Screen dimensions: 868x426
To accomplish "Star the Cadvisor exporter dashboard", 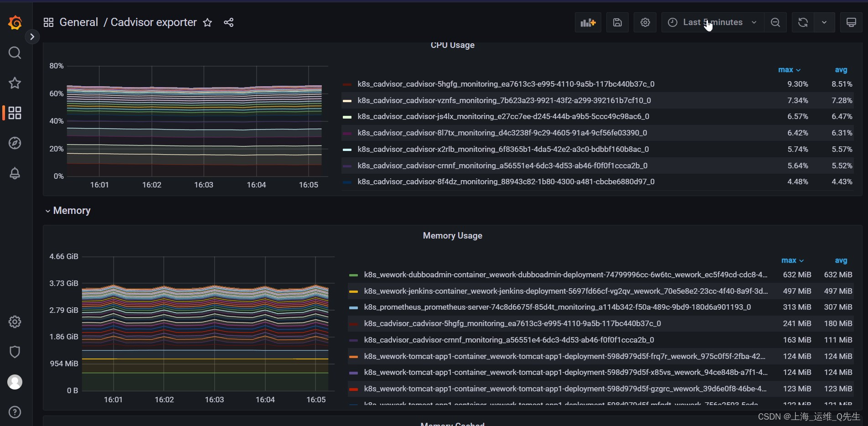I will (x=207, y=22).
